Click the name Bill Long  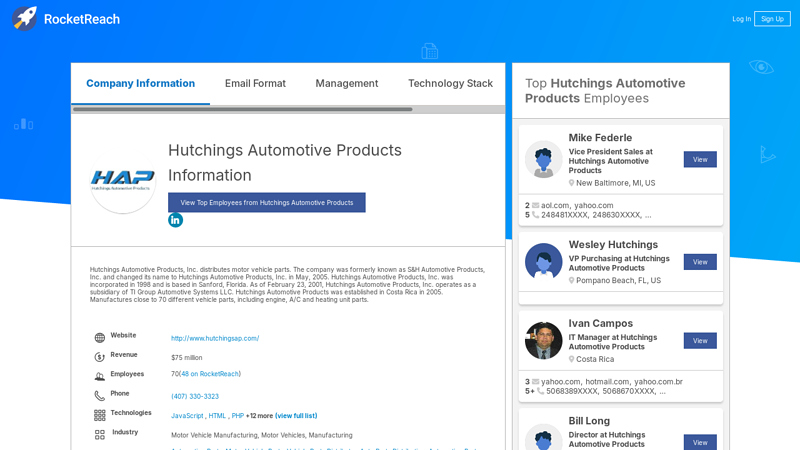(x=589, y=421)
